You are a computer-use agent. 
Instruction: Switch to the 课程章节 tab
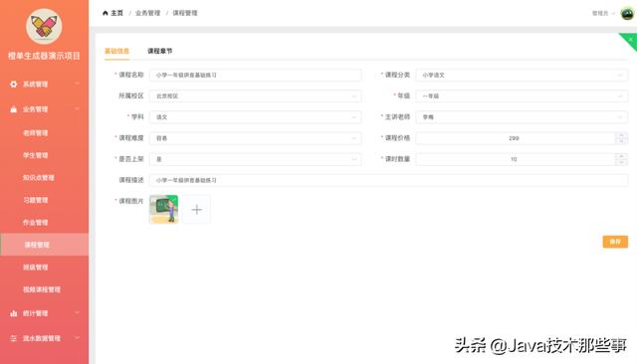159,51
